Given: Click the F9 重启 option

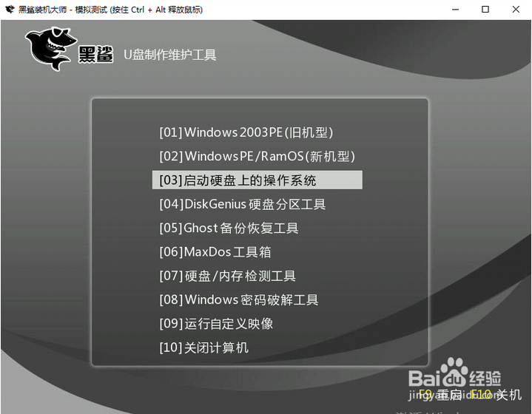Looking at the screenshot, I should click(x=440, y=395).
